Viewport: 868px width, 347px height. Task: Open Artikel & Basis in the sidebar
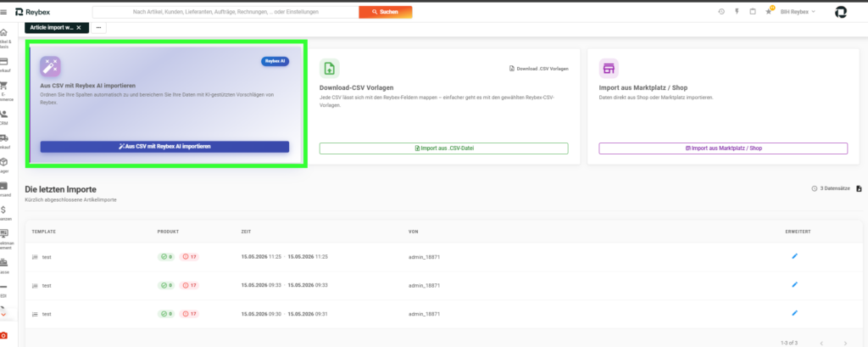tap(4, 37)
